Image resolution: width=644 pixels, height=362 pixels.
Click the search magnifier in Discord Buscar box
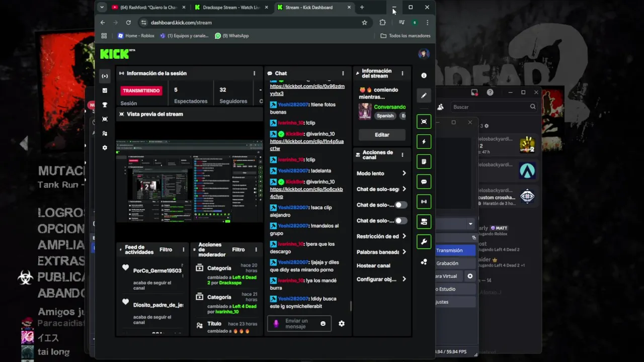click(x=533, y=107)
